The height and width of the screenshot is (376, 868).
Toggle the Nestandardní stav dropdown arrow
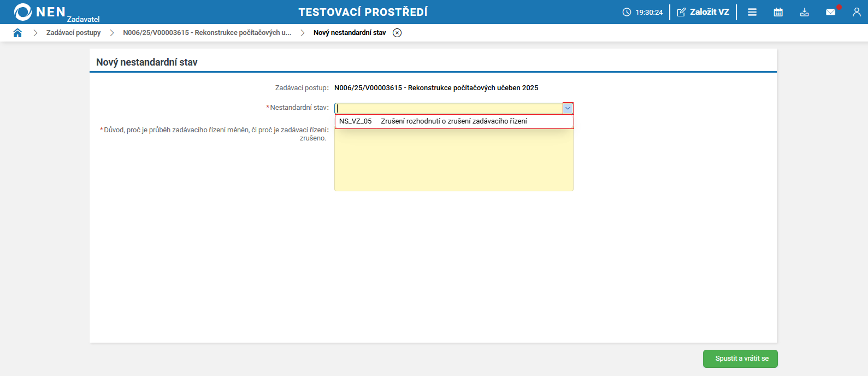point(568,108)
